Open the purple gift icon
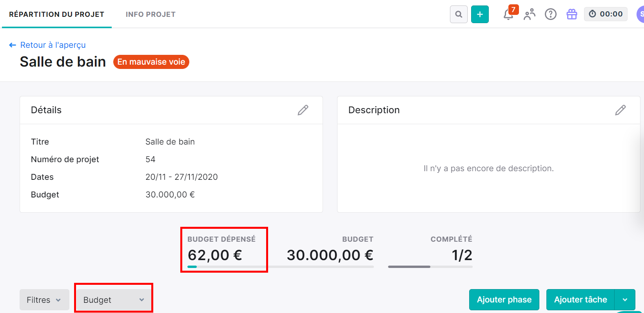Image resolution: width=644 pixels, height=313 pixels. [572, 14]
